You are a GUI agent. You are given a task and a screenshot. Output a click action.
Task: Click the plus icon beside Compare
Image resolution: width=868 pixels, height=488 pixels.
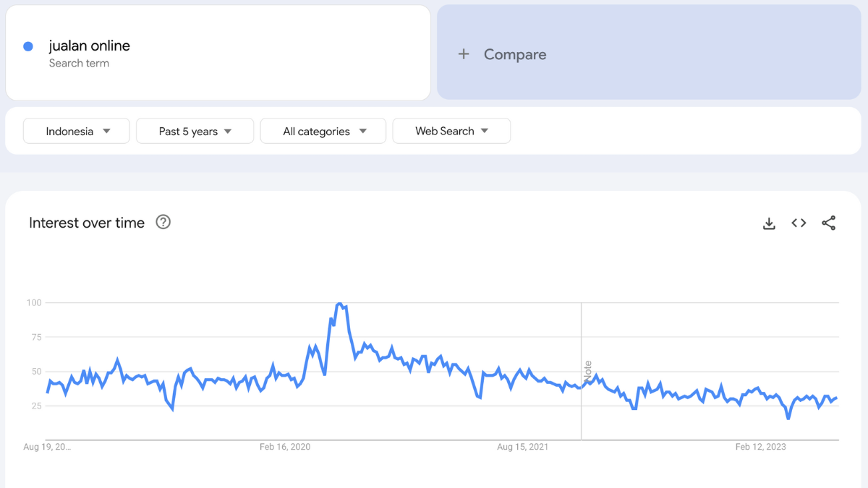coord(464,54)
